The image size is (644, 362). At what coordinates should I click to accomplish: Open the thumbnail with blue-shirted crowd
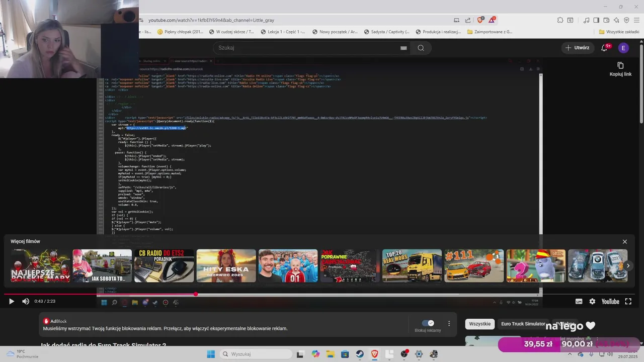pyautogui.click(x=288, y=265)
